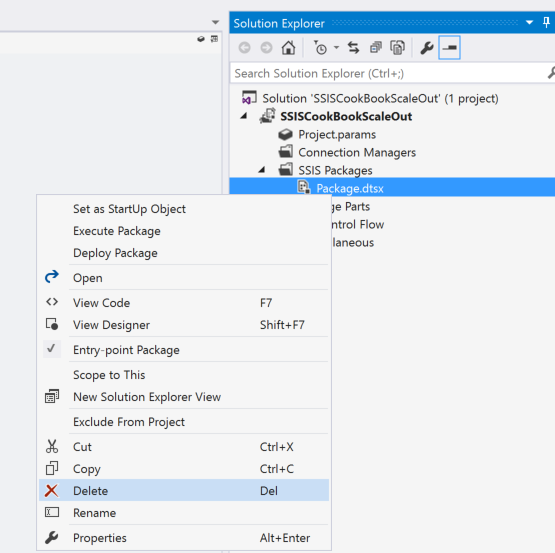Click the grid icon in designer header
This screenshot has height=553, width=555.
coord(214,39)
